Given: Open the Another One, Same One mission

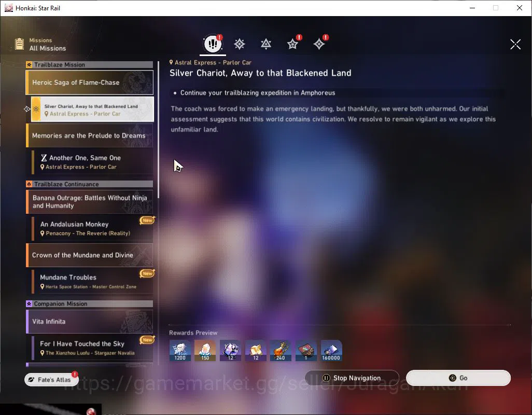Looking at the screenshot, I should pos(92,162).
